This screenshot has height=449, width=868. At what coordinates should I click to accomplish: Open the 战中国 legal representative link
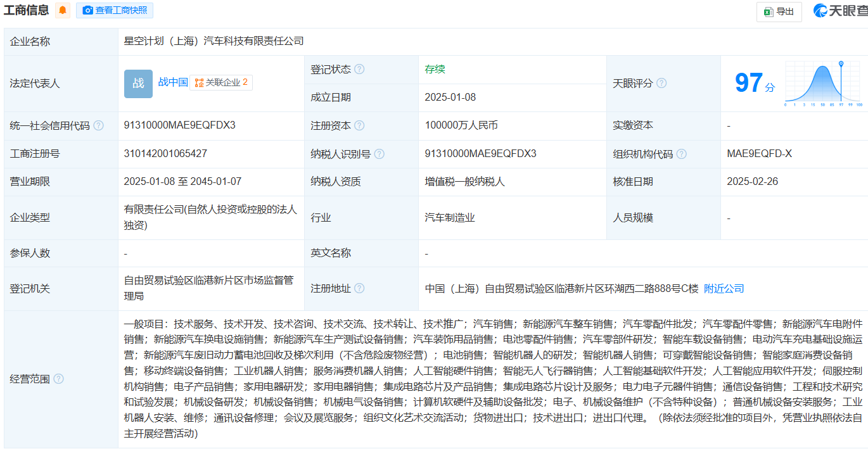173,82
